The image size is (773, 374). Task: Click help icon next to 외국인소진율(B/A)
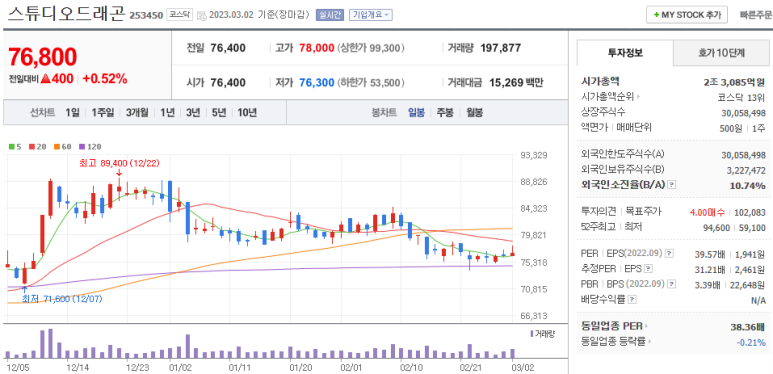pos(671,185)
